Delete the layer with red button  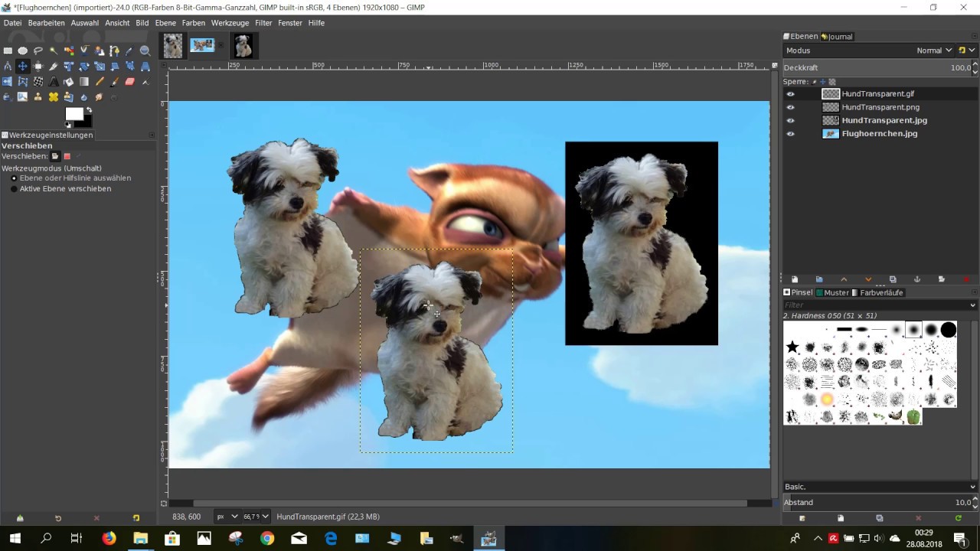966,279
